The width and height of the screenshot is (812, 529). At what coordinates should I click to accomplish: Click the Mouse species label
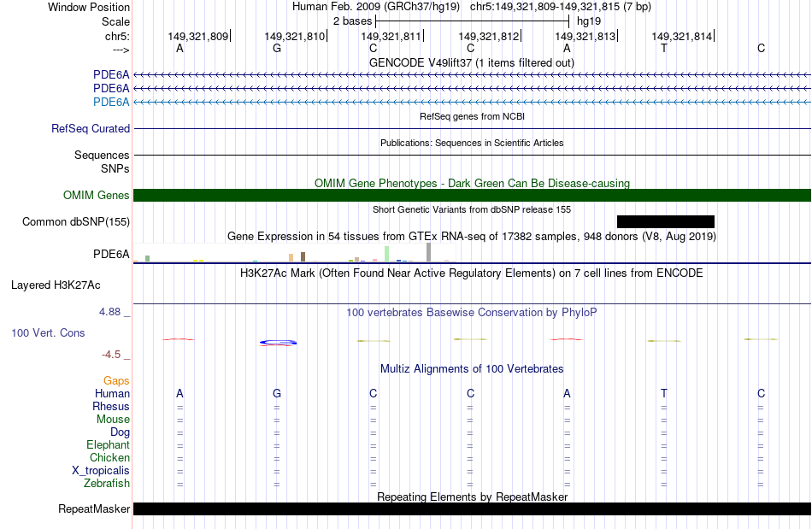click(113, 420)
